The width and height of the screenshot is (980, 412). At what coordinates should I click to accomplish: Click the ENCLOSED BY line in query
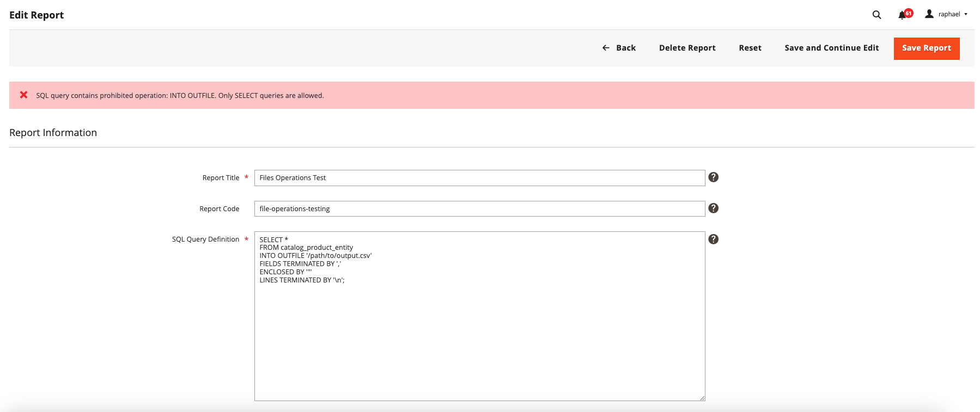pyautogui.click(x=285, y=272)
